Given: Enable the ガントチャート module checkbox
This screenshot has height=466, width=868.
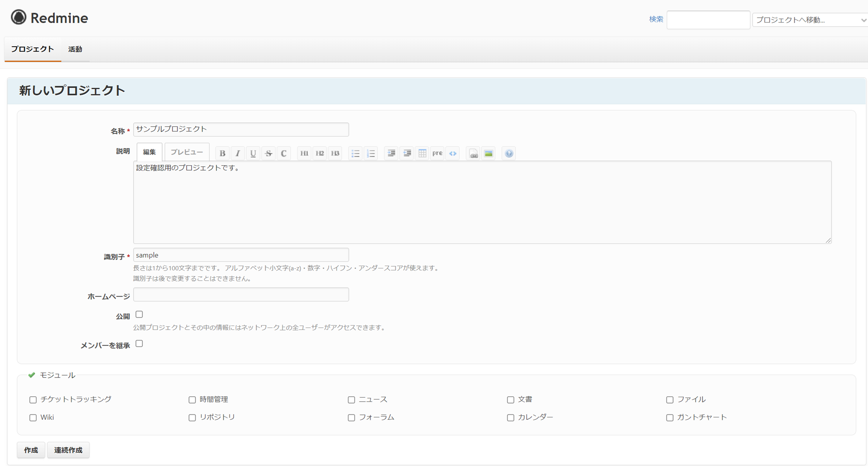Looking at the screenshot, I should click(x=669, y=418).
